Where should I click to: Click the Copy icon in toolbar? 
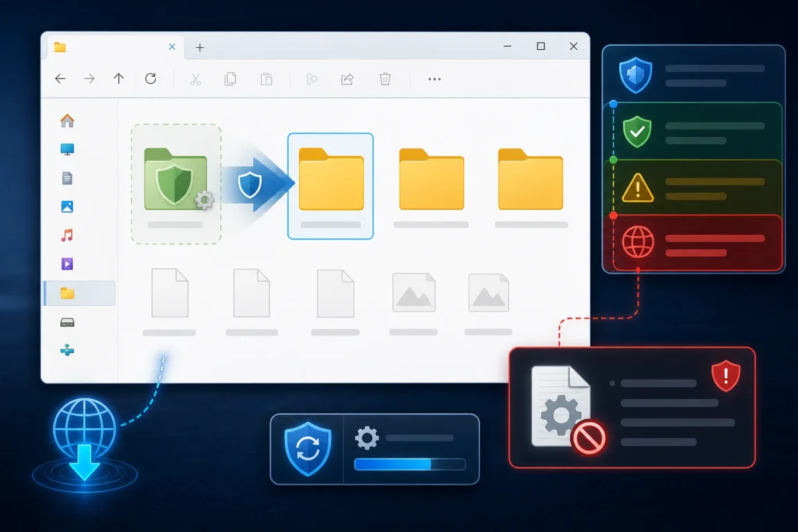[231, 79]
